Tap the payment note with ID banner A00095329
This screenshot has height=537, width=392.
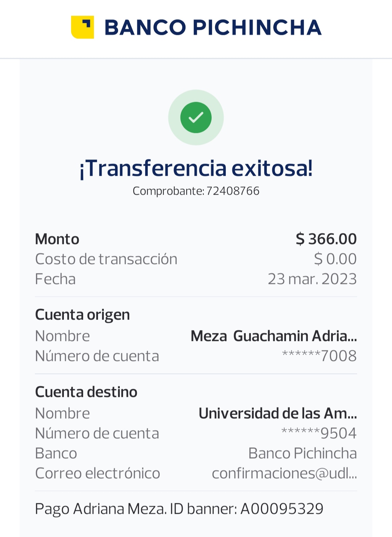coord(179,509)
